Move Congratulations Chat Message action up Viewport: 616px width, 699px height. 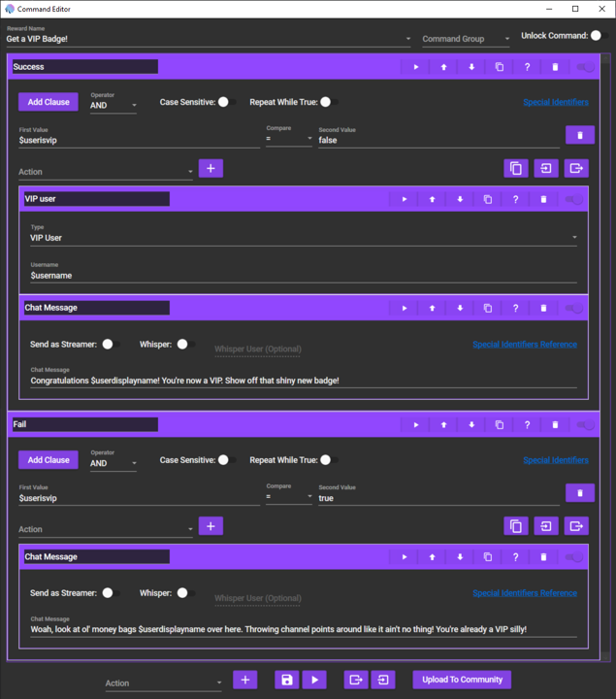[x=432, y=308]
